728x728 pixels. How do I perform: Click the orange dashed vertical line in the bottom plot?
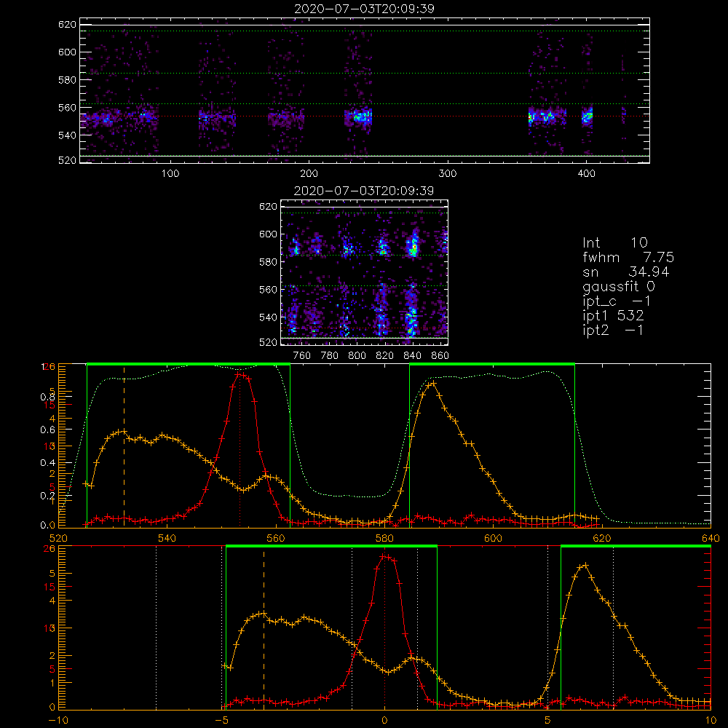pyautogui.click(x=264, y=628)
